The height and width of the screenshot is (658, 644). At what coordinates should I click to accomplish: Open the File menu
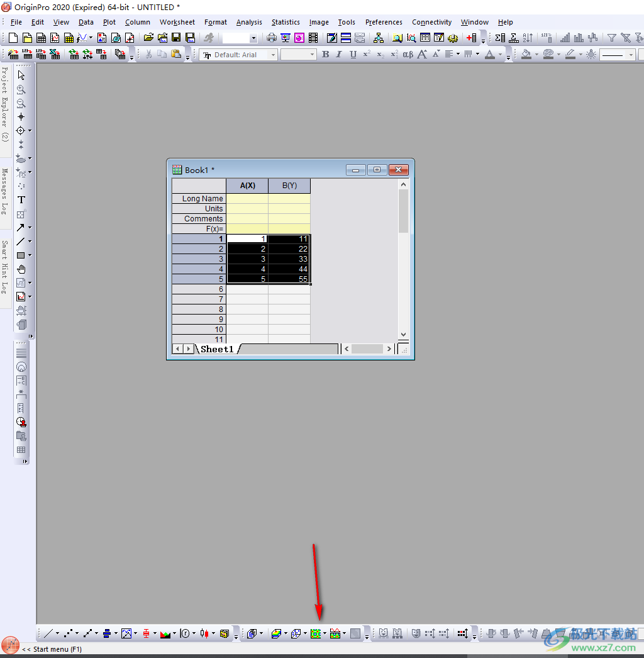coord(16,22)
